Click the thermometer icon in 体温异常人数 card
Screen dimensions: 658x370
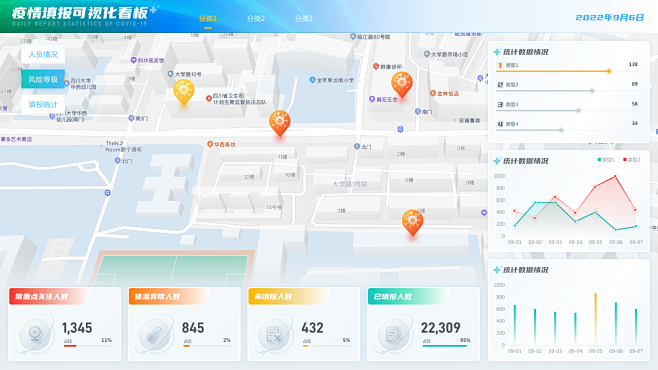[155, 334]
